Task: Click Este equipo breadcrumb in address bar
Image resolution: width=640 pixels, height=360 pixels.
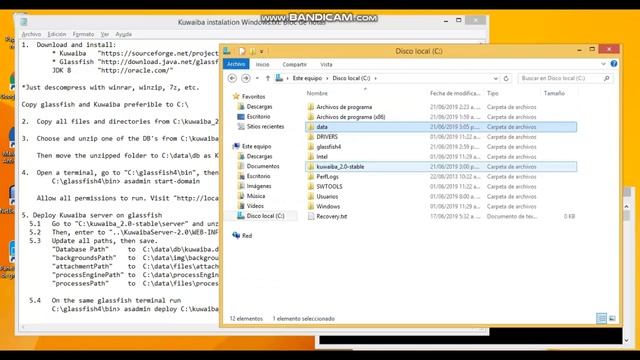Action: (307, 78)
